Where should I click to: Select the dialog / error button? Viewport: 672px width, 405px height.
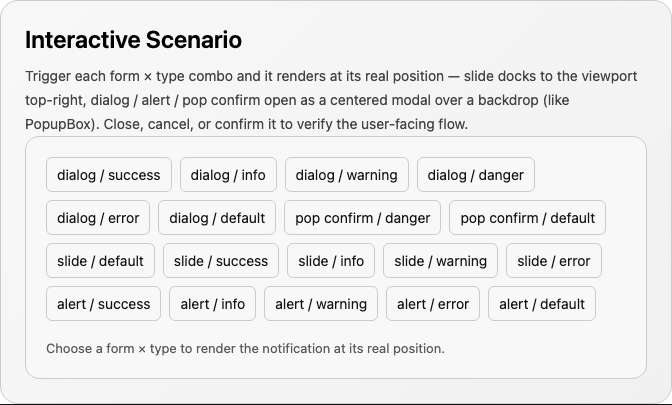[98, 218]
